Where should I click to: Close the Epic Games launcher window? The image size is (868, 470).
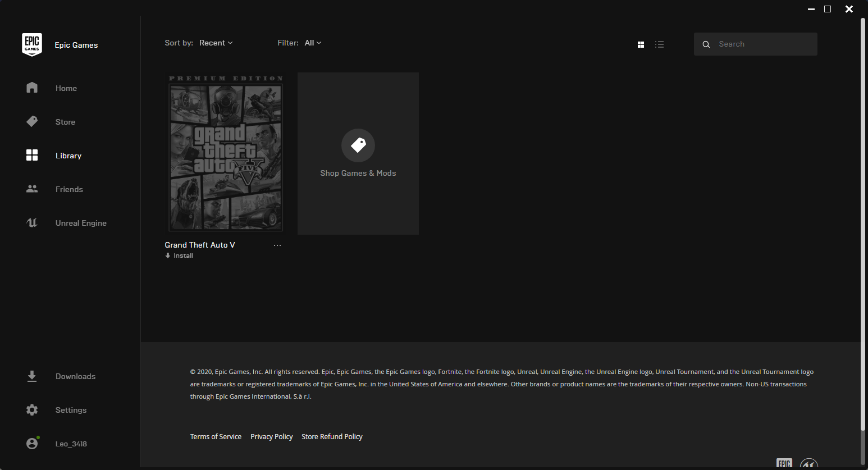[x=849, y=9]
